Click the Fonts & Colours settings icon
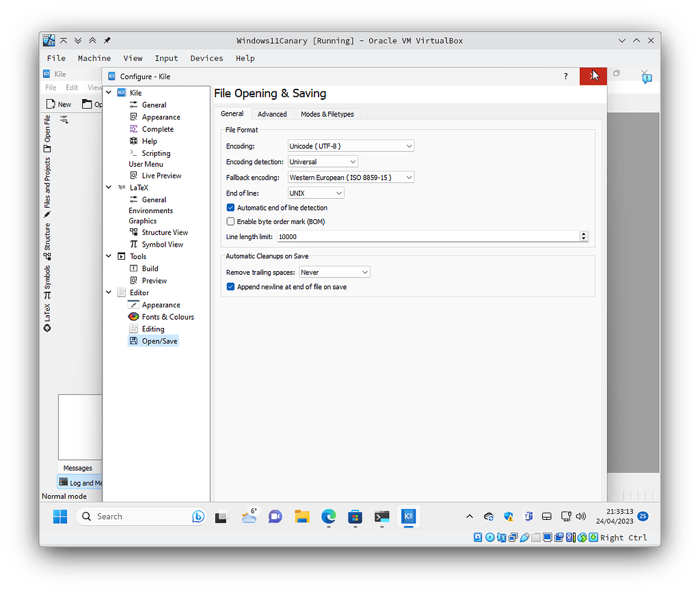The height and width of the screenshot is (593, 700). [133, 316]
